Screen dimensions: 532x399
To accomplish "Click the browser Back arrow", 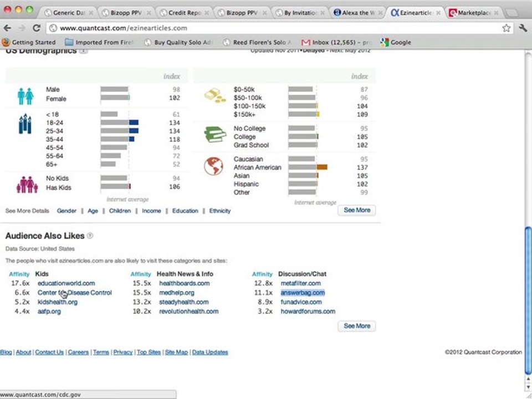I will coord(7,28).
